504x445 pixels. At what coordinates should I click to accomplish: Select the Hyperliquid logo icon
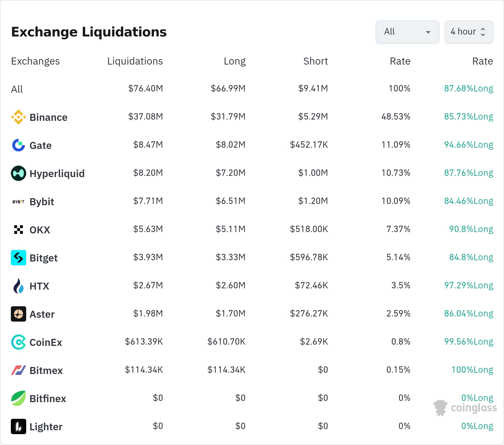(x=19, y=173)
